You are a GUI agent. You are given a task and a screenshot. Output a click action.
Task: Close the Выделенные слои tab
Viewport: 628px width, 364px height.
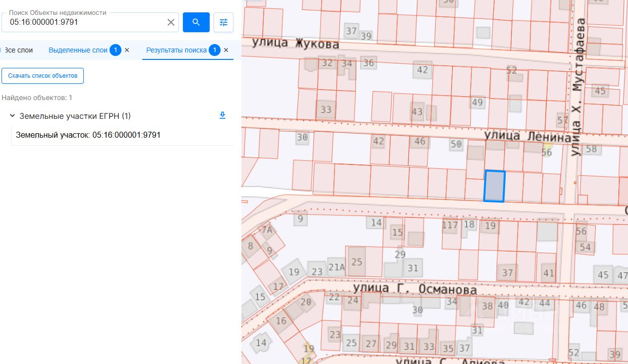pyautogui.click(x=127, y=50)
